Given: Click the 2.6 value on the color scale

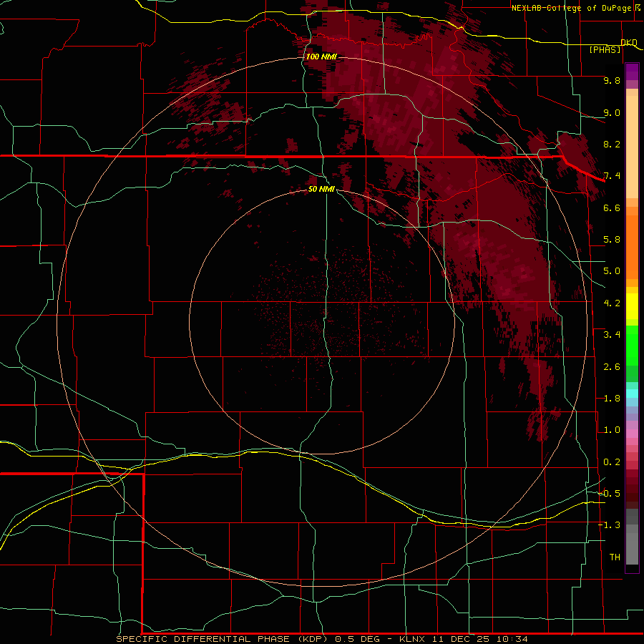Looking at the screenshot, I should [x=612, y=367].
